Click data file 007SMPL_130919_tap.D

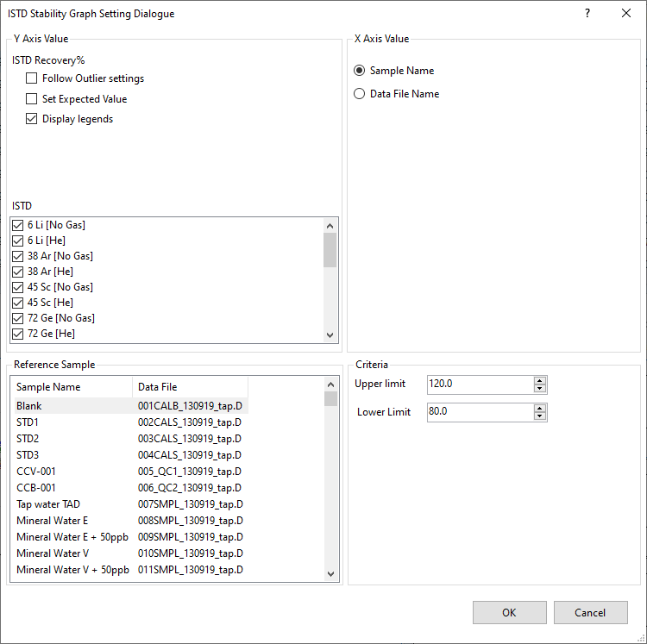click(x=191, y=503)
